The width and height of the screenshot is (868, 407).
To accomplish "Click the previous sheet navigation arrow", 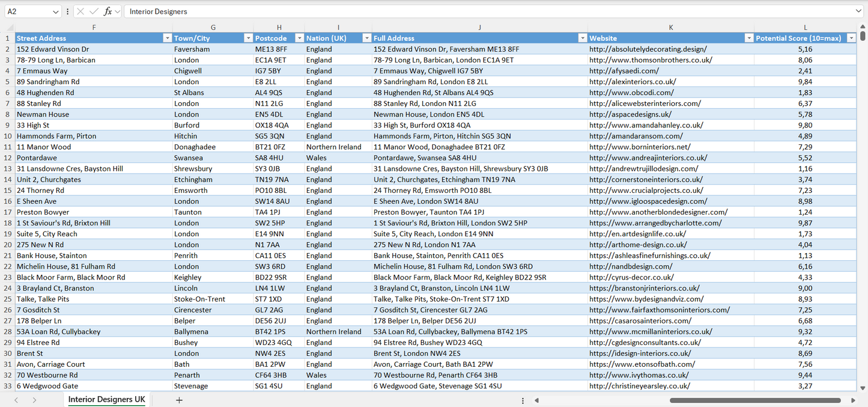I will [x=16, y=400].
